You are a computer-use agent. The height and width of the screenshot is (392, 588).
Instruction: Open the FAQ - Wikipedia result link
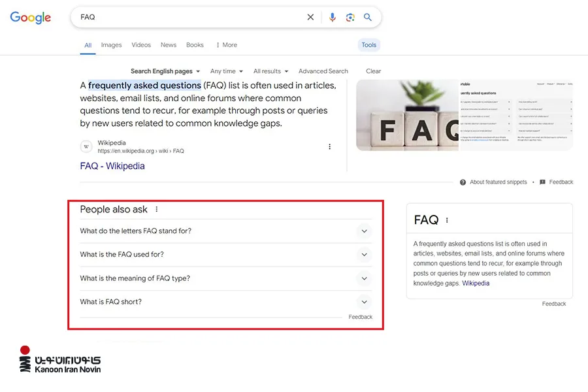pyautogui.click(x=112, y=166)
